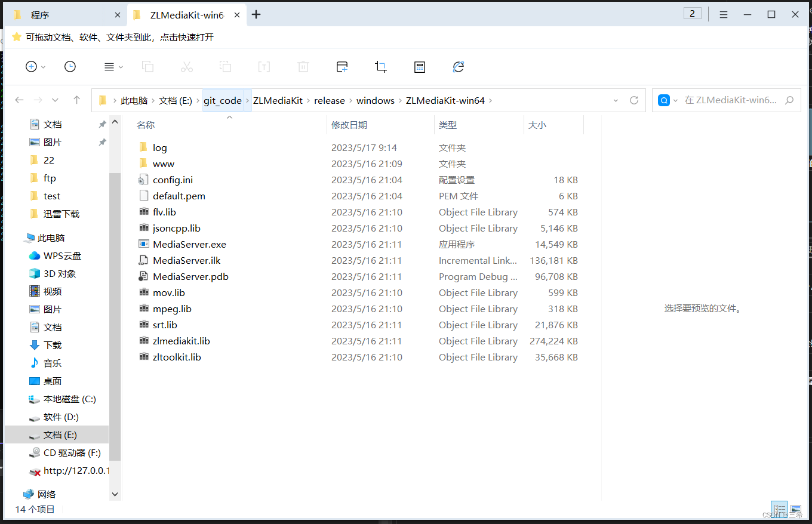Sort by 修改日期 column header
The image size is (812, 524).
coord(349,125)
